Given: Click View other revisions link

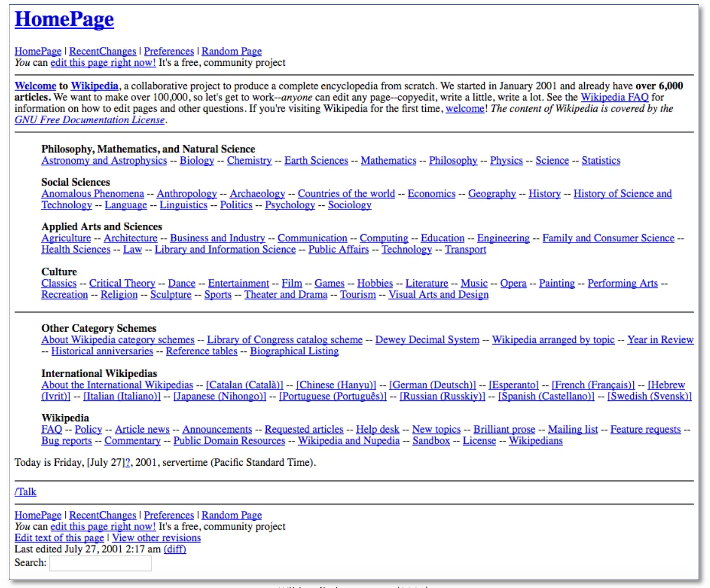Looking at the screenshot, I should click(x=156, y=538).
